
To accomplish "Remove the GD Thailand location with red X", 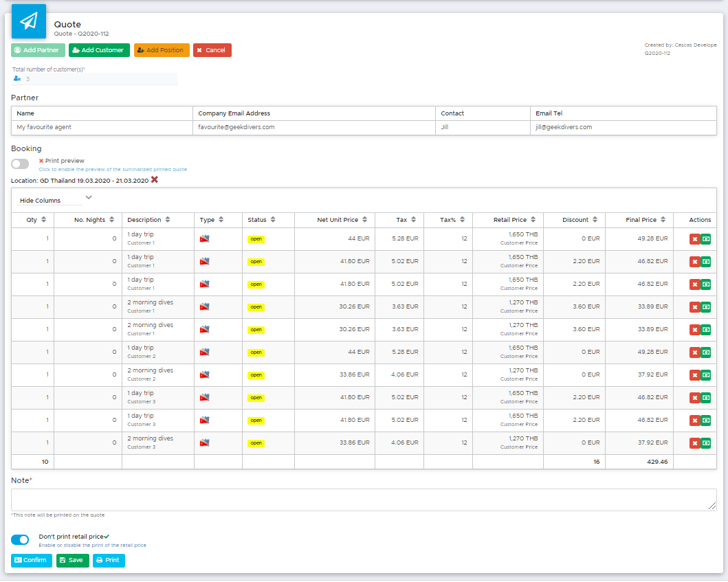I will (x=155, y=179).
